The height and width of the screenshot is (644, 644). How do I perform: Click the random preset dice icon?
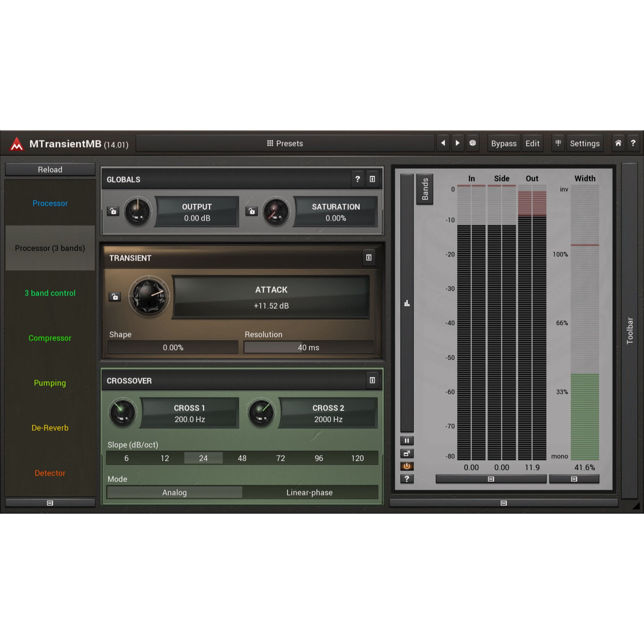click(x=472, y=143)
